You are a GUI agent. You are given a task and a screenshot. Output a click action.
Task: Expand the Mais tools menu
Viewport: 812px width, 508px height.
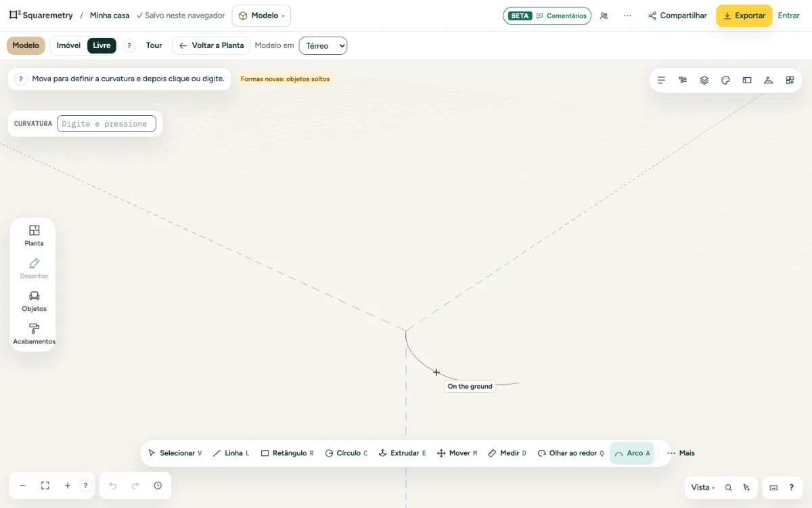681,453
